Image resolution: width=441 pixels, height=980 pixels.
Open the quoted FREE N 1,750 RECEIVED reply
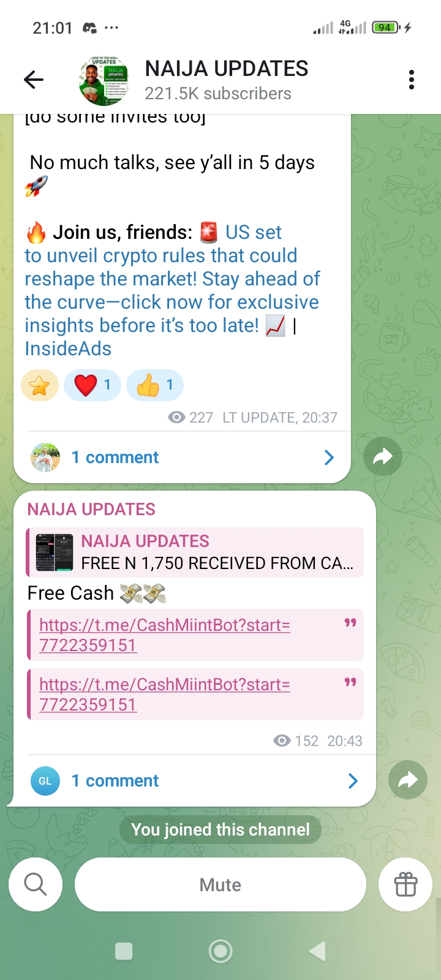point(195,552)
